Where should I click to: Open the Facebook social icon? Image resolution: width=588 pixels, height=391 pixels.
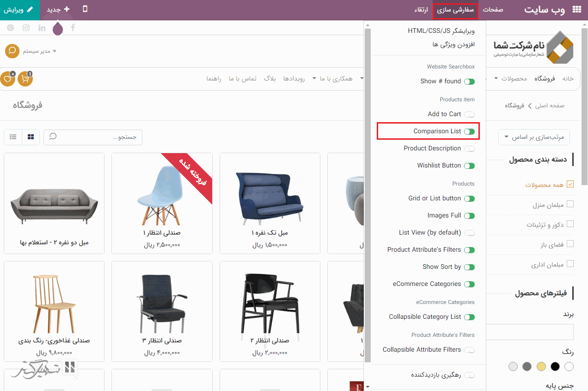(73, 28)
